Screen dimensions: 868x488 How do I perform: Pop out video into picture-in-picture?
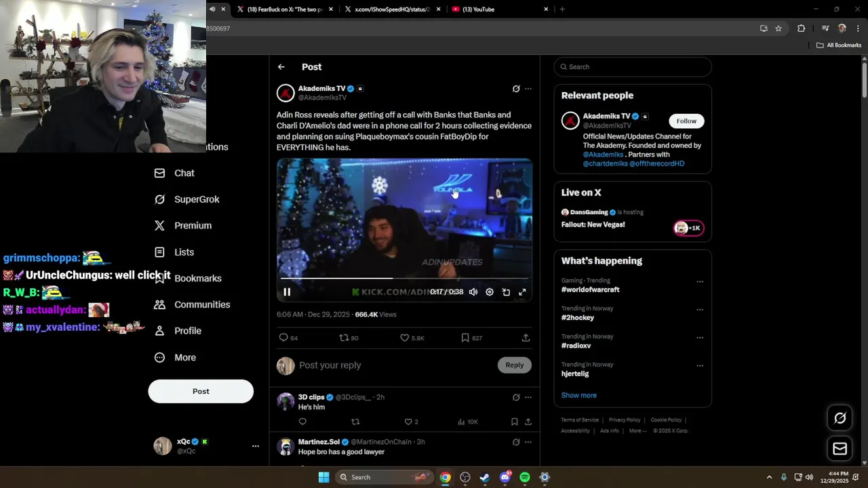point(506,292)
